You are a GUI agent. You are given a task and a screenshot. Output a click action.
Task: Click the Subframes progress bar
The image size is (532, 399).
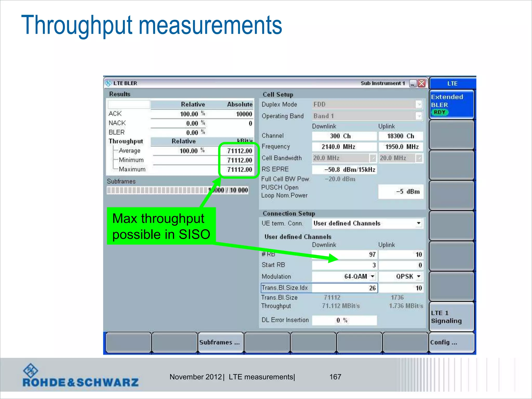[178, 190]
